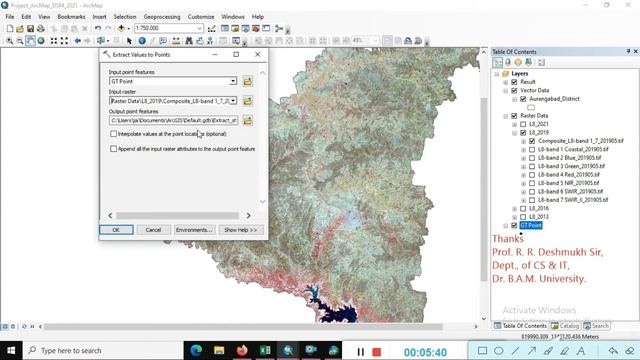Viewport: 640px width, 360px height.
Task: Click OK in Extract Values dialog
Action: (x=116, y=230)
